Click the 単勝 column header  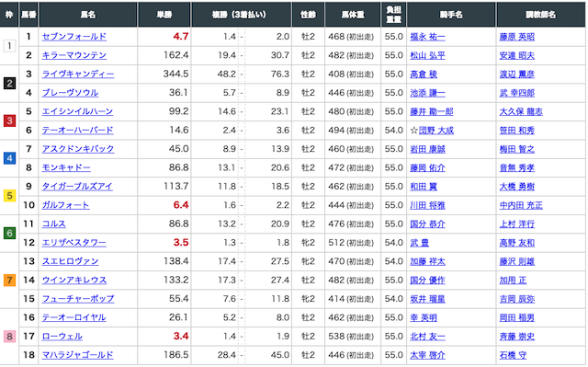pyautogui.click(x=164, y=15)
